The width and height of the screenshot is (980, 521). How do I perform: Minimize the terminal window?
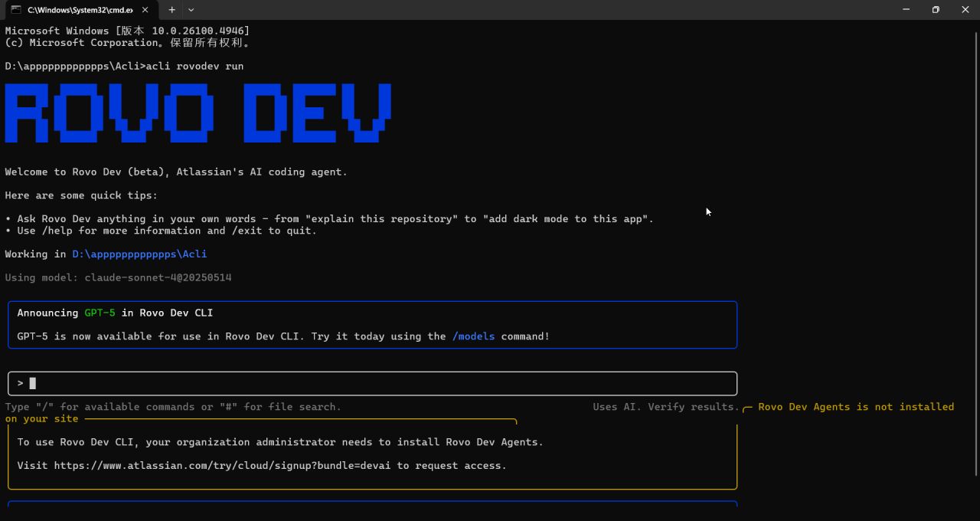point(906,10)
